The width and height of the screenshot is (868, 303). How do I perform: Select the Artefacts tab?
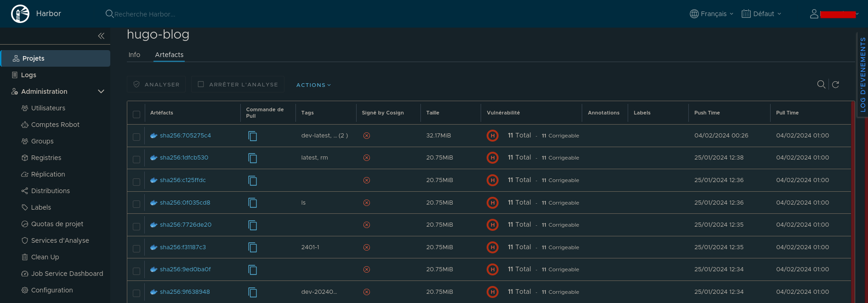(169, 55)
